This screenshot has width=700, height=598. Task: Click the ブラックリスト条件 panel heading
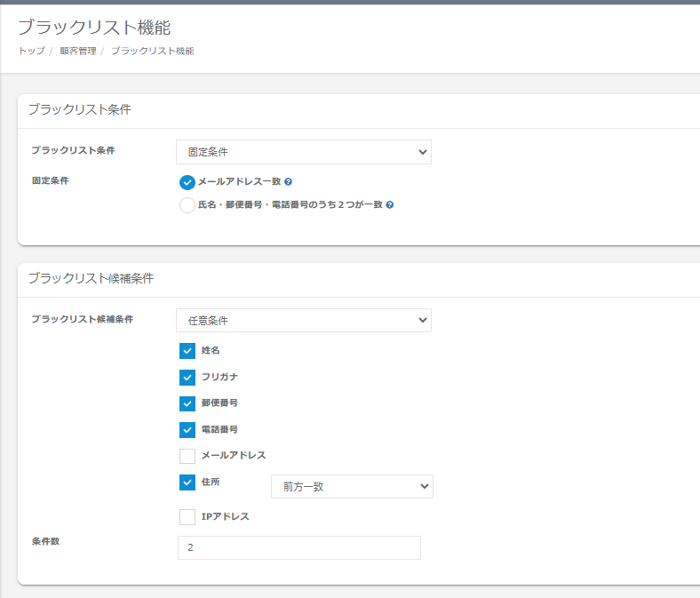point(79,109)
